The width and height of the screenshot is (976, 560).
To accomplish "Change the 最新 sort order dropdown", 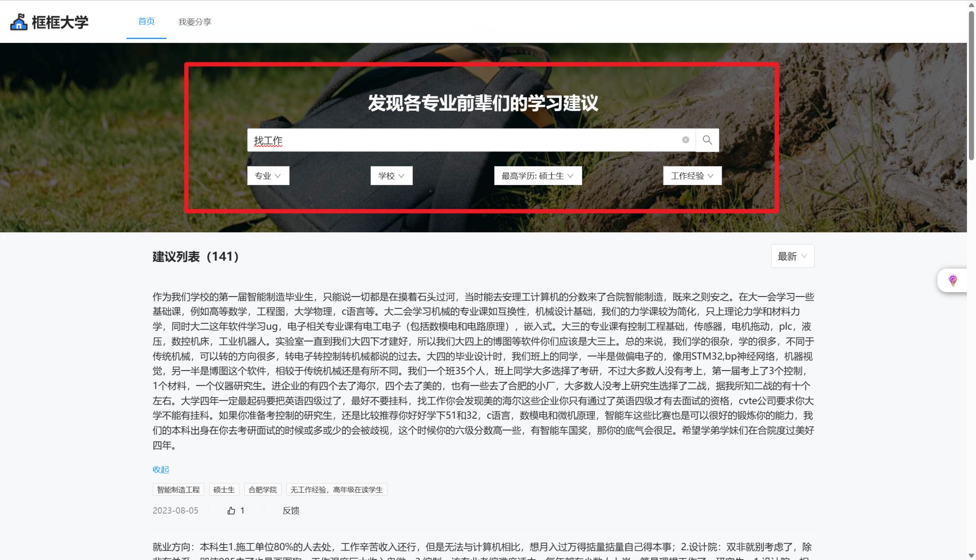I will tap(792, 256).
